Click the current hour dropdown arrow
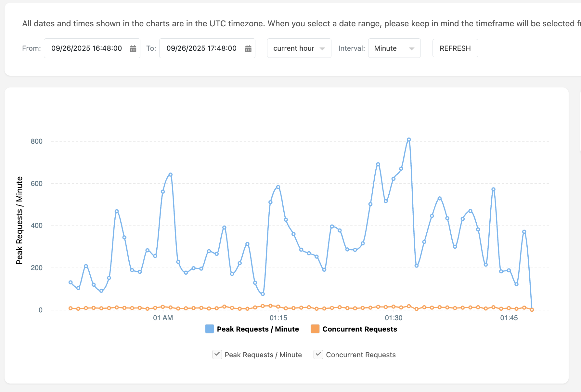This screenshot has width=581, height=392. point(322,49)
